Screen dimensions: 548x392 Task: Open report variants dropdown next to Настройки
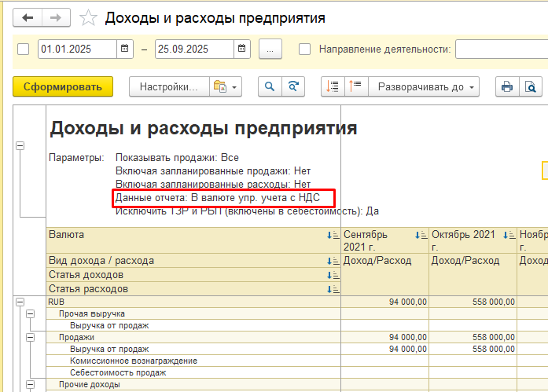tap(226, 86)
